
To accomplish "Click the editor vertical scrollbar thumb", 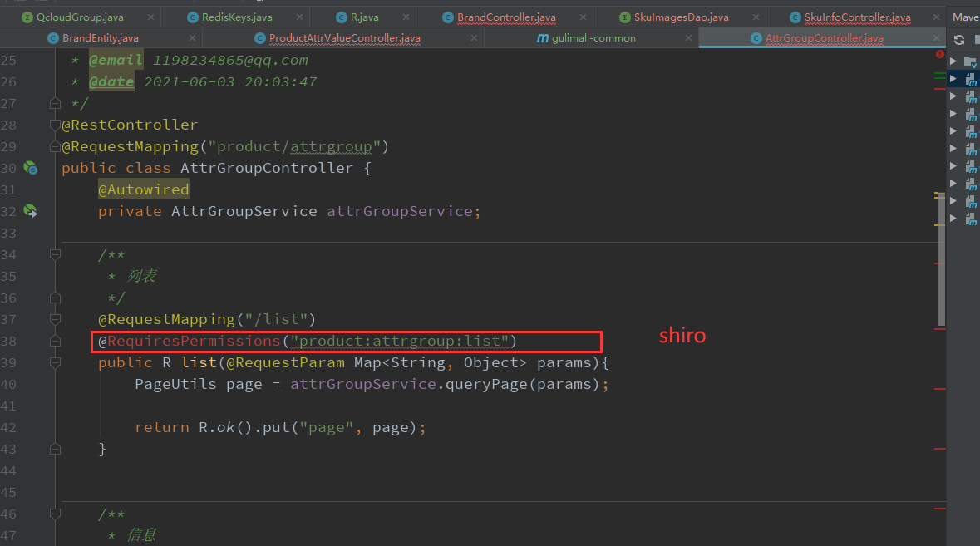I will click(941, 260).
